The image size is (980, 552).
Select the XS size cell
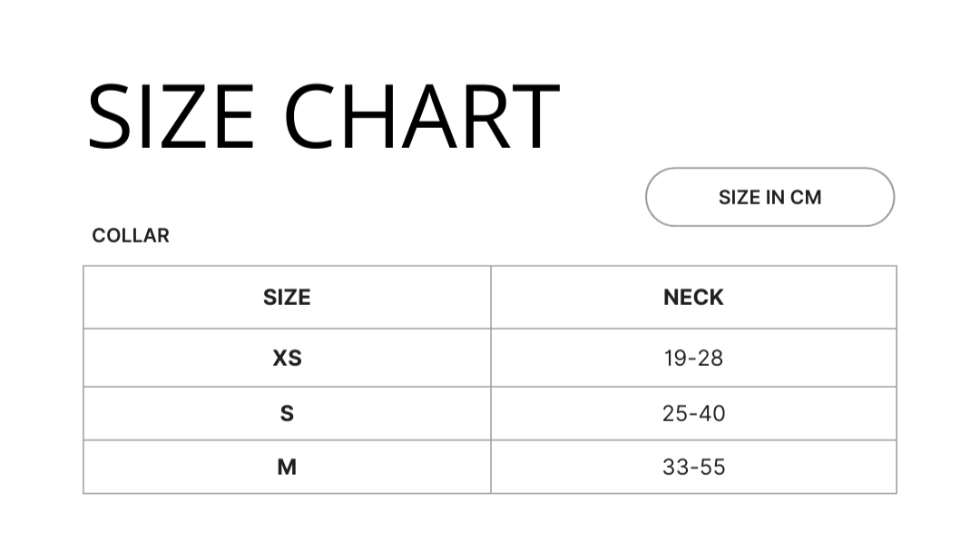pyautogui.click(x=287, y=358)
